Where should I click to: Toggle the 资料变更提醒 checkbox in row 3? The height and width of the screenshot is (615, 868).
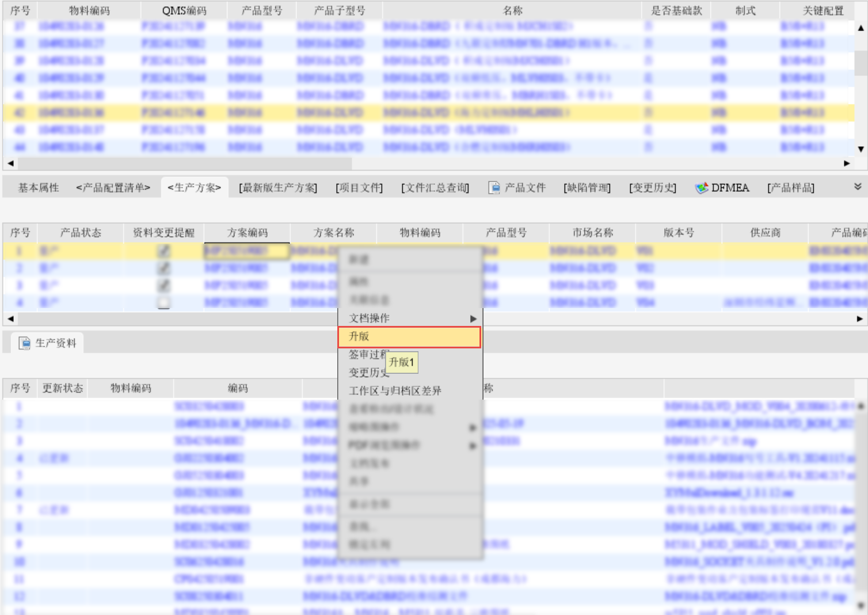pyautogui.click(x=164, y=285)
